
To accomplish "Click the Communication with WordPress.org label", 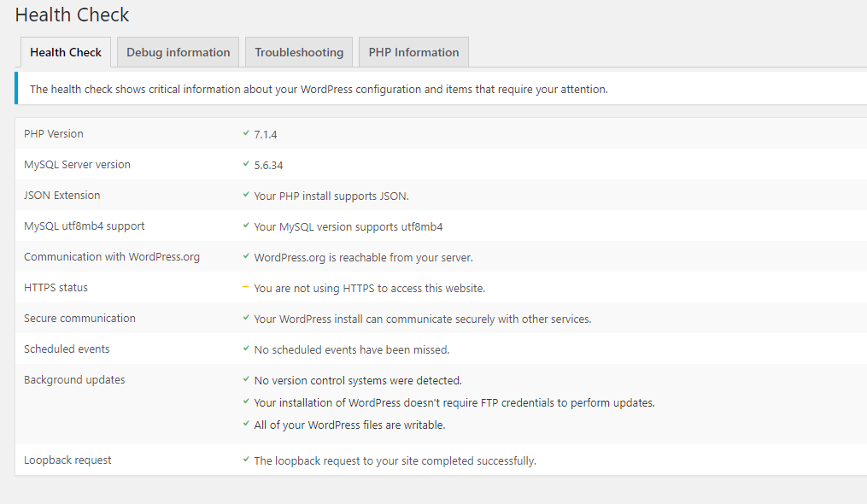I will [112, 257].
